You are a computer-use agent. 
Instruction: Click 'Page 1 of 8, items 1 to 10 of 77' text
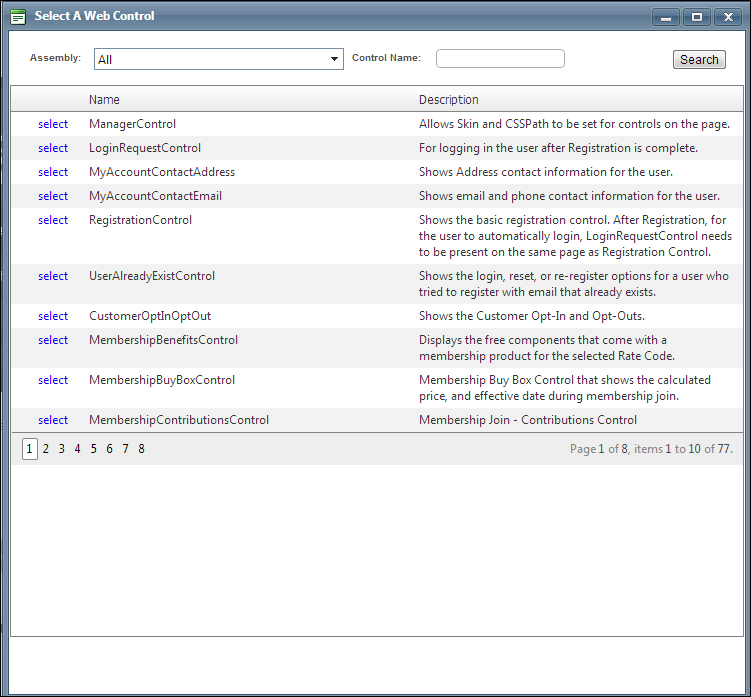pos(651,449)
